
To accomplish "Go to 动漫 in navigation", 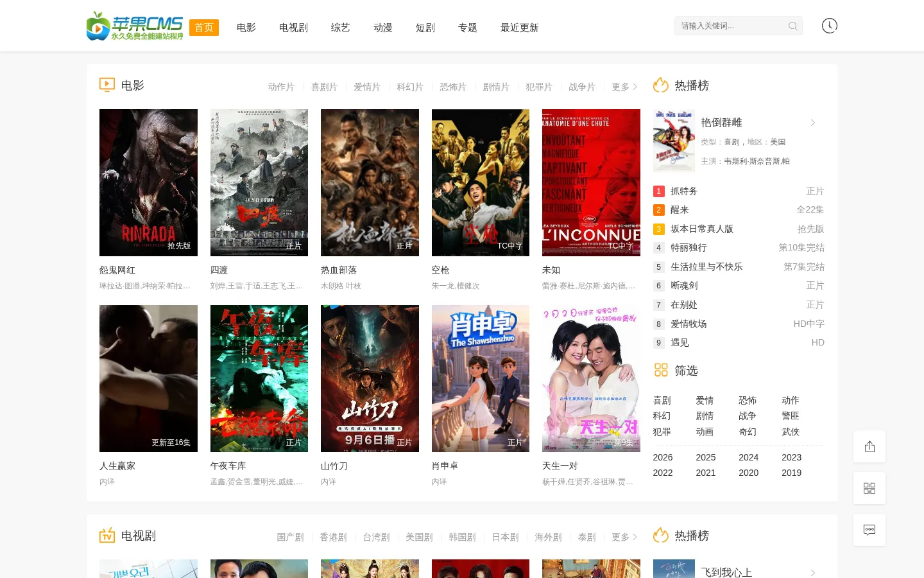I will point(383,28).
